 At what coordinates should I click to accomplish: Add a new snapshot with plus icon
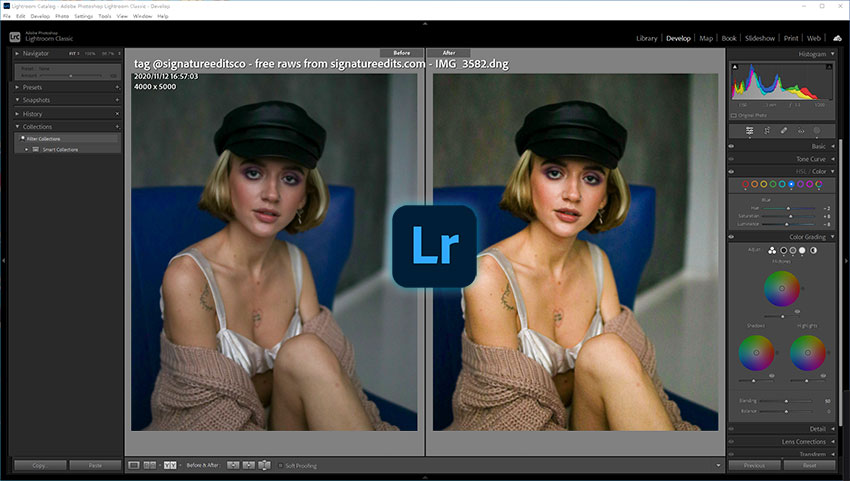[x=117, y=100]
